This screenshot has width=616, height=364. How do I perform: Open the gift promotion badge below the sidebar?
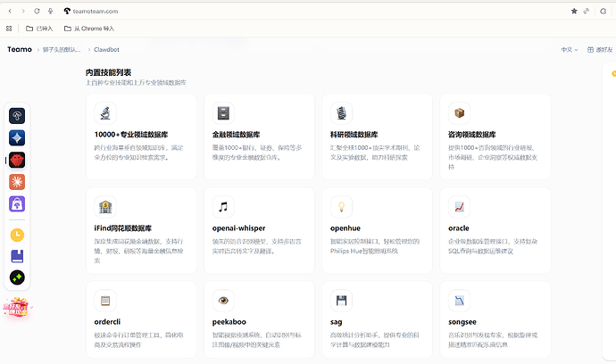point(16,308)
